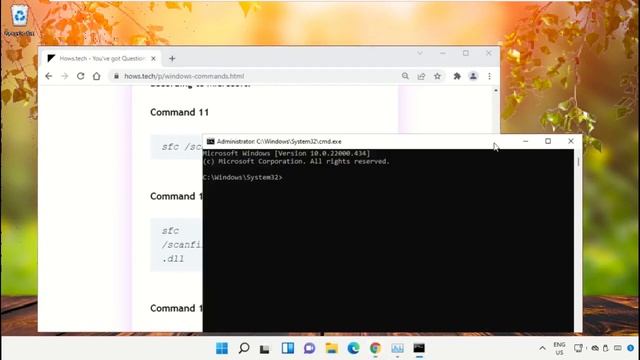Click the 'Command 11' heading

coord(179,112)
